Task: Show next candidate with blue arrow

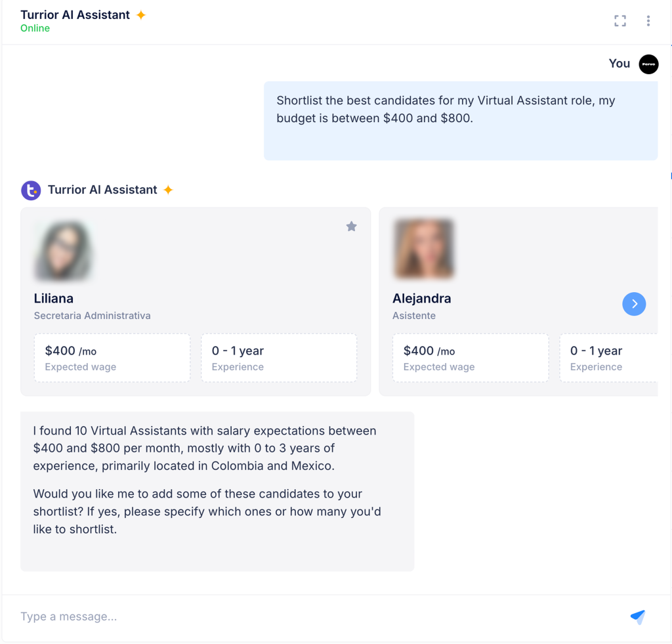Action: pos(634,304)
